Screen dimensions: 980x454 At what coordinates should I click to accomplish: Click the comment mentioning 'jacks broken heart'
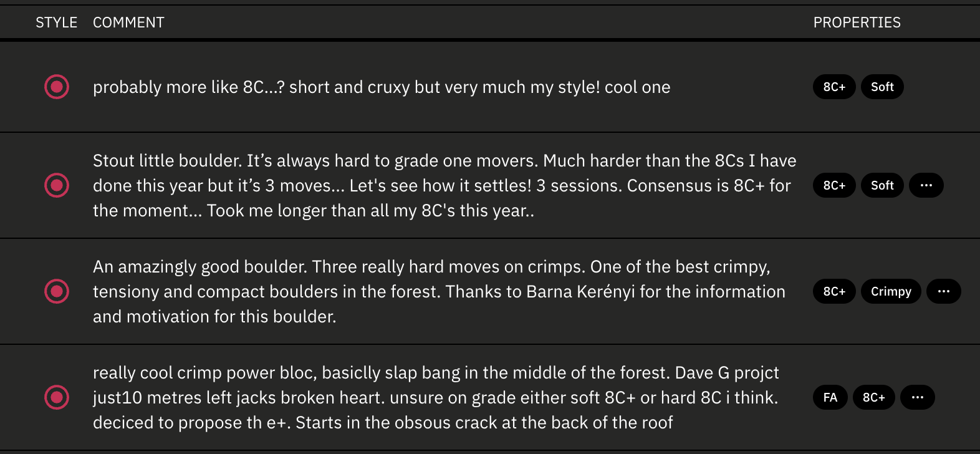click(x=435, y=397)
